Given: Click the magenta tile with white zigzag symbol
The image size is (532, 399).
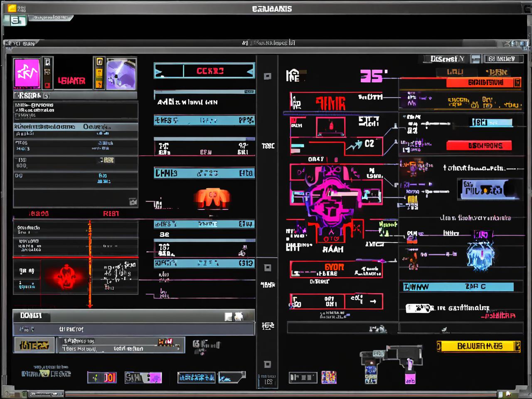Looking at the screenshot, I should (27, 74).
